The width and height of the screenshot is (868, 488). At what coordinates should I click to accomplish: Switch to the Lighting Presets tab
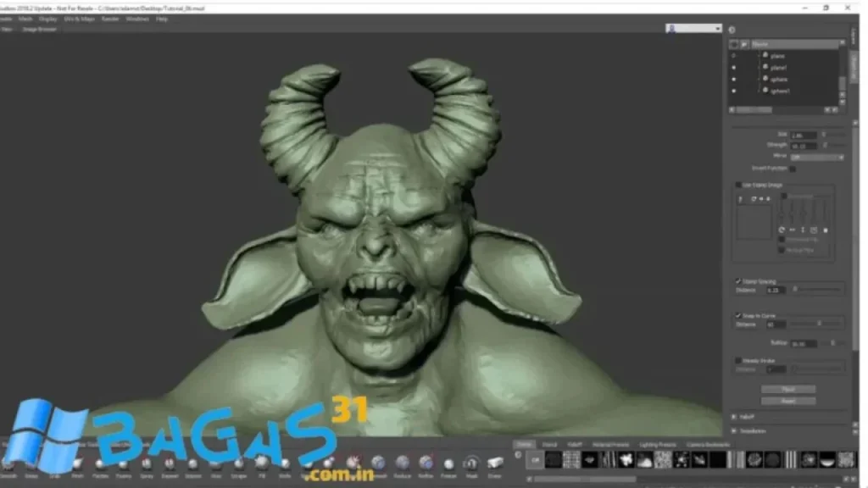(658, 444)
